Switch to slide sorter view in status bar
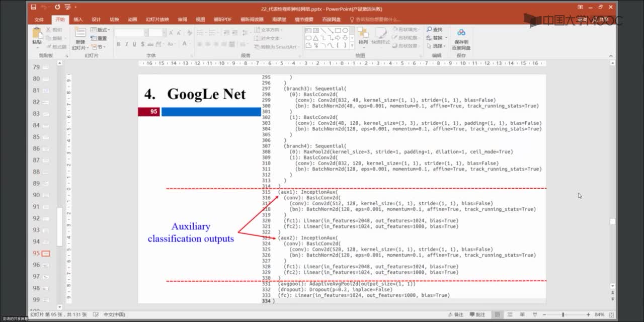644x322 pixels. click(509, 315)
